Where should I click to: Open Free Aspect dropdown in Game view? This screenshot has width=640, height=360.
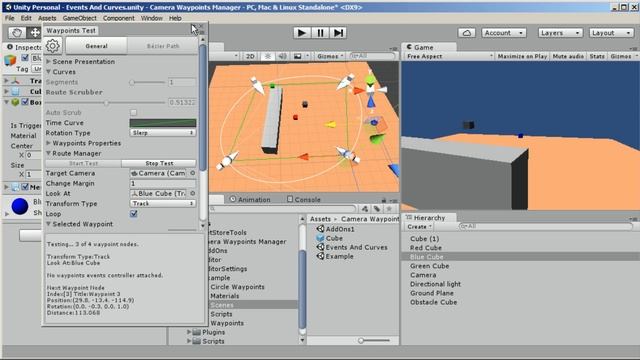click(449, 56)
